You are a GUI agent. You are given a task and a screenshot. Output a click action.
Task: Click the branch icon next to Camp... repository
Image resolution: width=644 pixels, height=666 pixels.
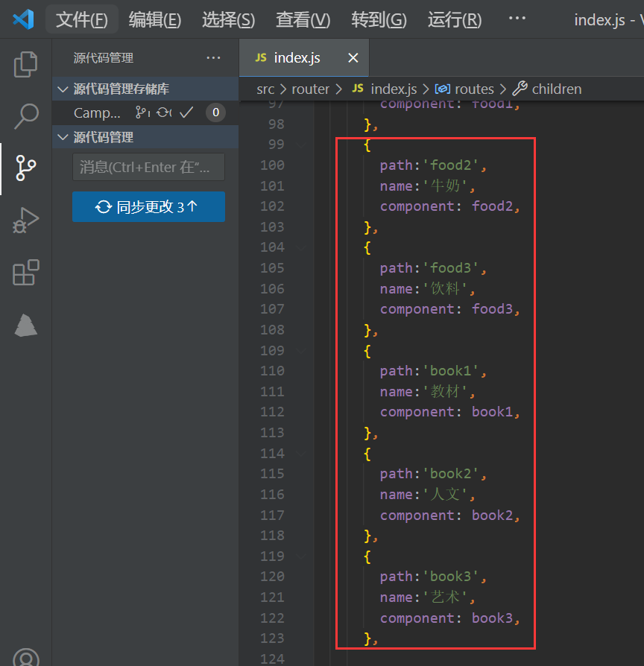[142, 112]
